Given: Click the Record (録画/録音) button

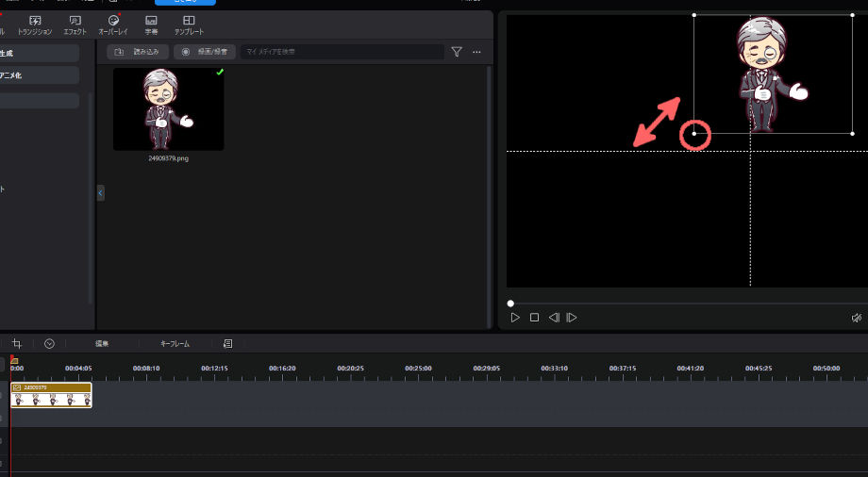Looking at the screenshot, I should click(204, 52).
